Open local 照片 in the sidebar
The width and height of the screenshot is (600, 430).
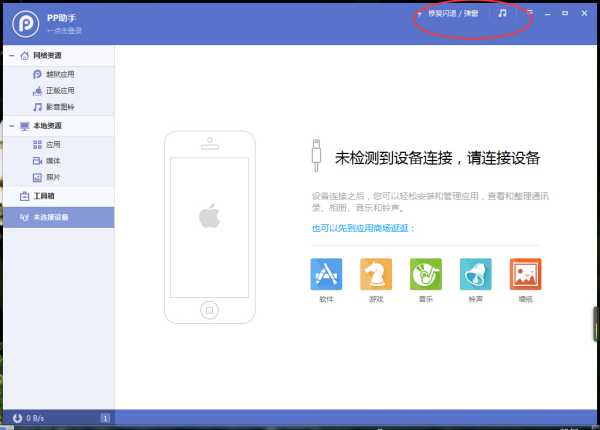[x=53, y=178]
